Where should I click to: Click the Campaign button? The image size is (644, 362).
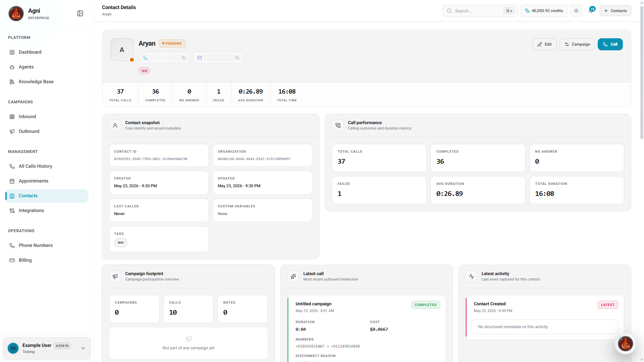pos(577,44)
